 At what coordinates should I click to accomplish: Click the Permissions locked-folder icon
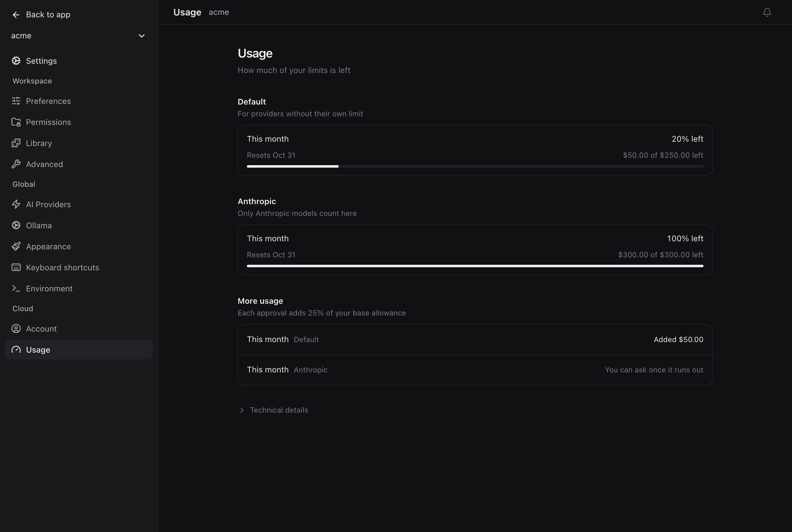[x=16, y=122]
